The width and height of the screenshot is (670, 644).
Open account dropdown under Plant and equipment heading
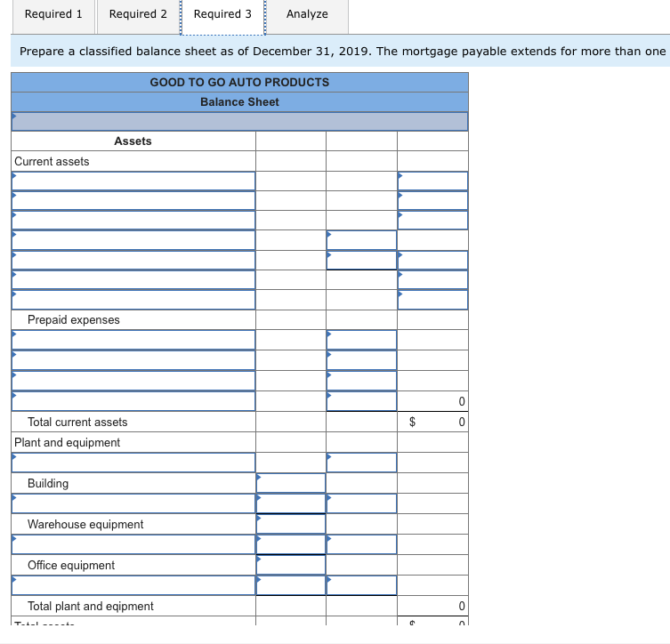(133, 463)
